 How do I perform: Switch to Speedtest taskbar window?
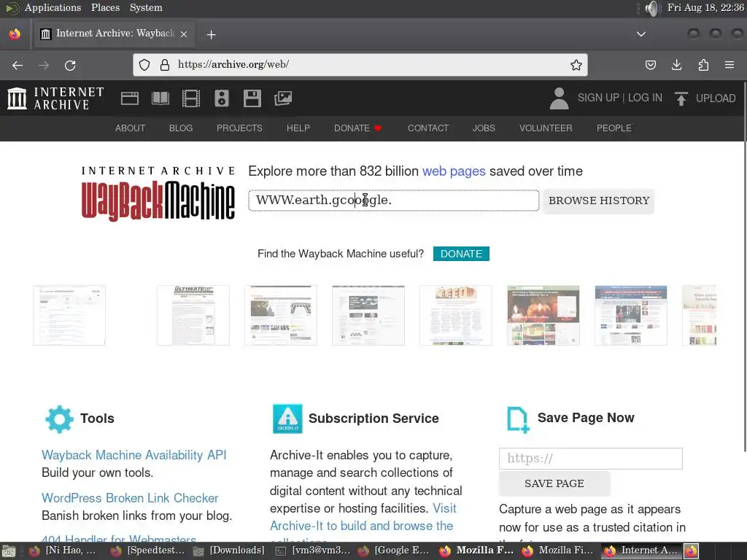point(148,551)
